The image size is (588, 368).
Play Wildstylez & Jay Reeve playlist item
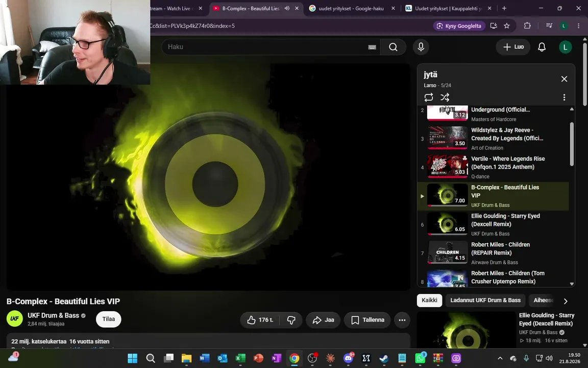point(494,139)
